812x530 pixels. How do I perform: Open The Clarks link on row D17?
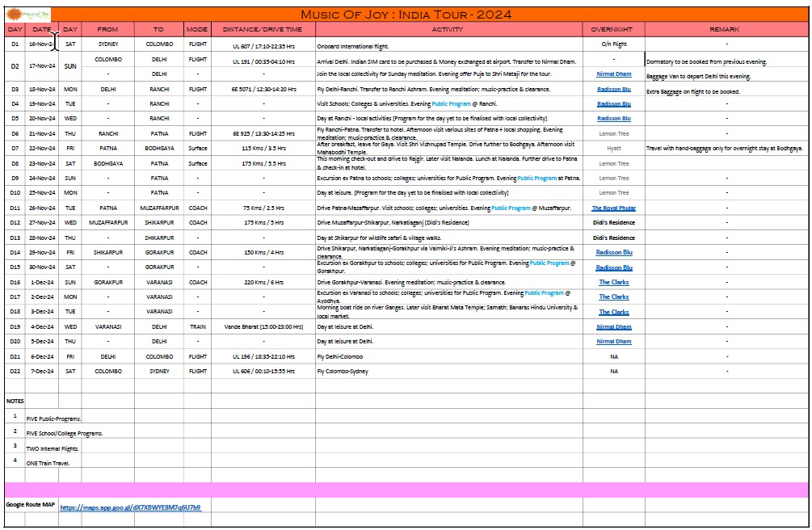614,297
